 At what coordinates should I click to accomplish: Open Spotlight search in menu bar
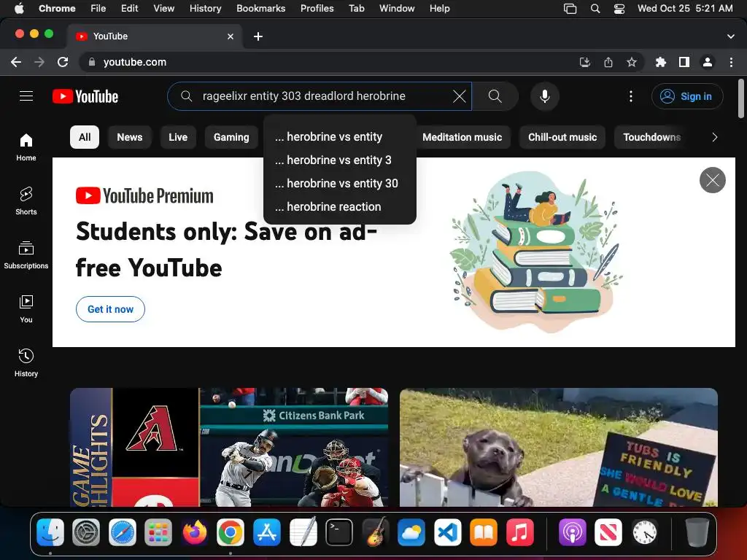click(x=595, y=8)
